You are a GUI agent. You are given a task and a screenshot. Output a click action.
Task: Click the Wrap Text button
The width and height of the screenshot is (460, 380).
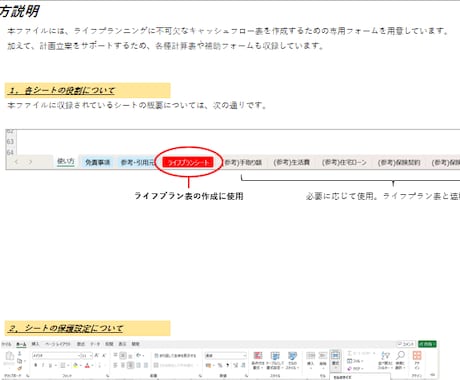point(175,356)
